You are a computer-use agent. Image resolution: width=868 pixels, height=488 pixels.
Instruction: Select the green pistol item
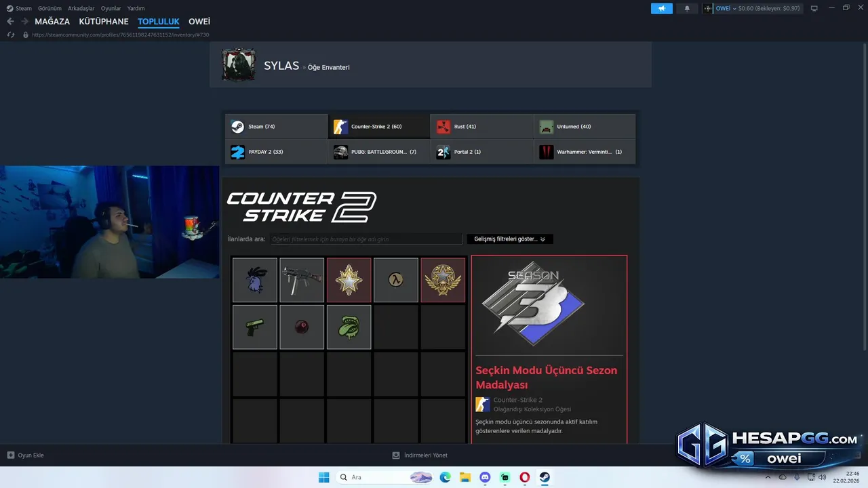[255, 327]
